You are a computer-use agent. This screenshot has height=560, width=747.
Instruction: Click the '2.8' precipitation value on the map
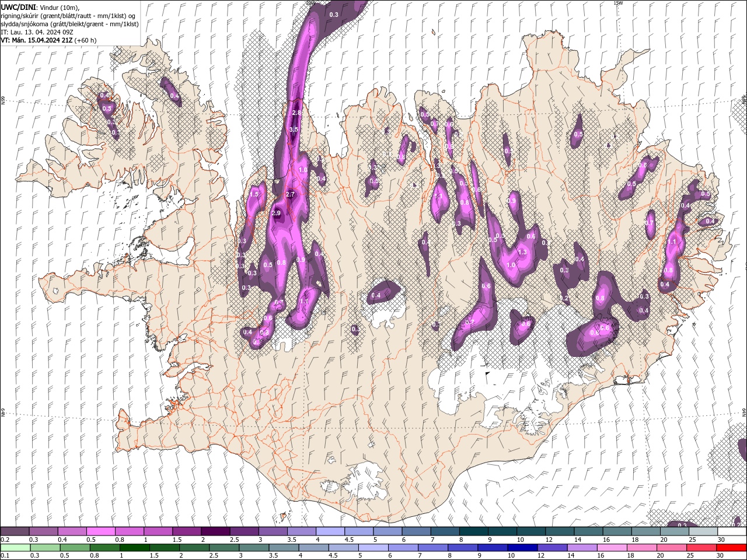tap(296, 113)
